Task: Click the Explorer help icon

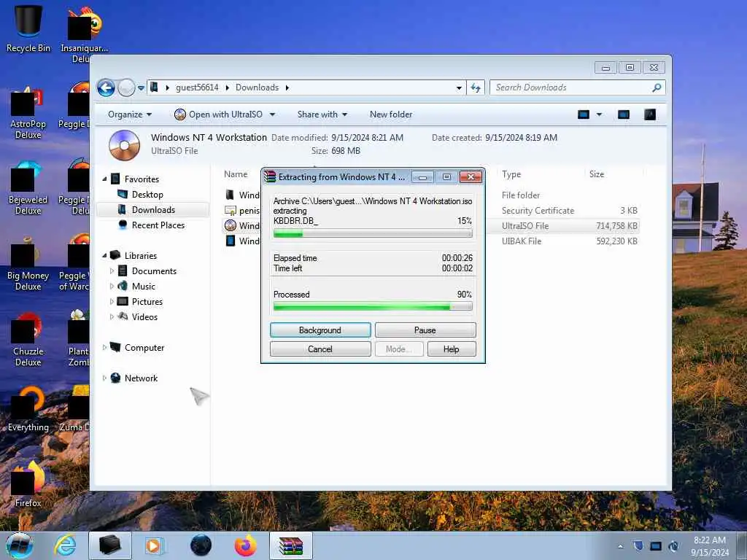Action: pyautogui.click(x=650, y=114)
